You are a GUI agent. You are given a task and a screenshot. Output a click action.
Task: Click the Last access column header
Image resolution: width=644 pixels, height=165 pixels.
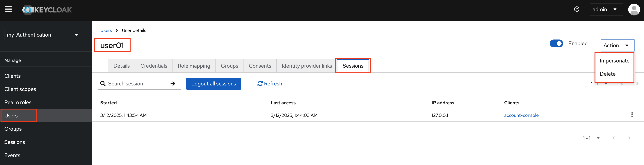tap(283, 103)
